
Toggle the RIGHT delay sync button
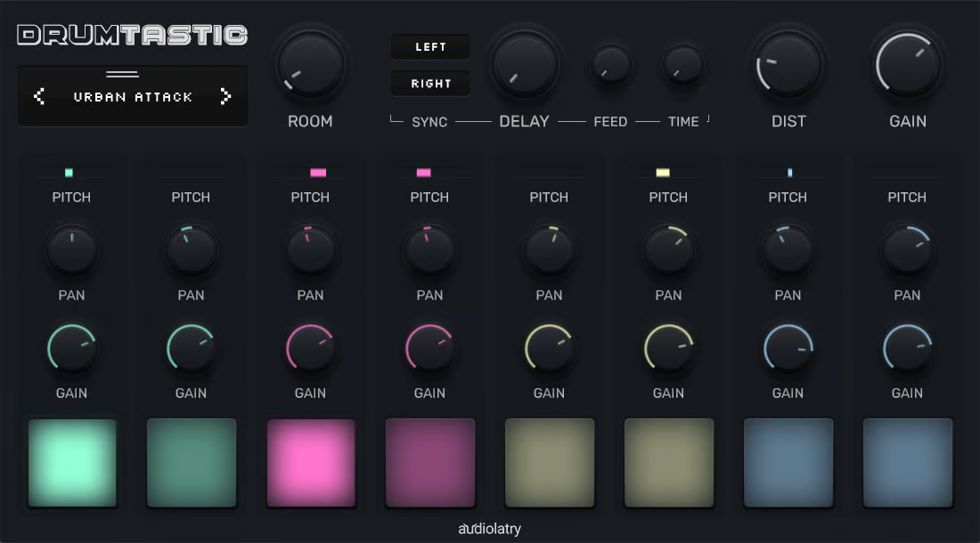tap(430, 84)
